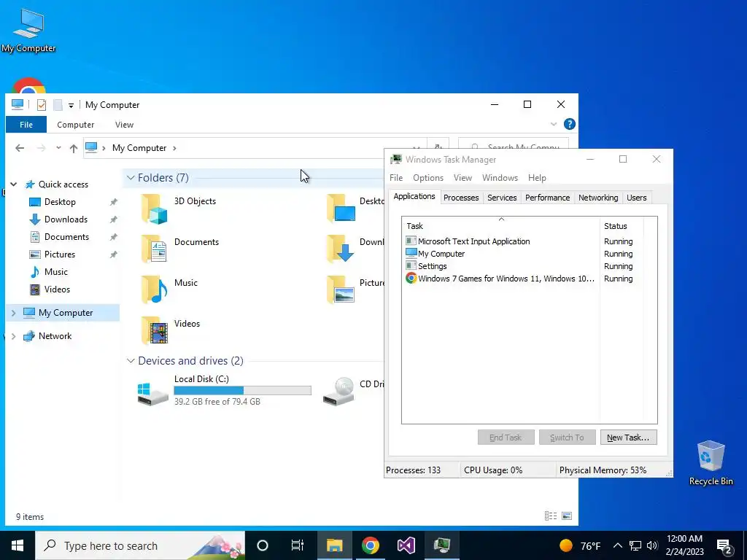The image size is (747, 560).
Task: Navigate up one level with up arrow
Action: [74, 148]
